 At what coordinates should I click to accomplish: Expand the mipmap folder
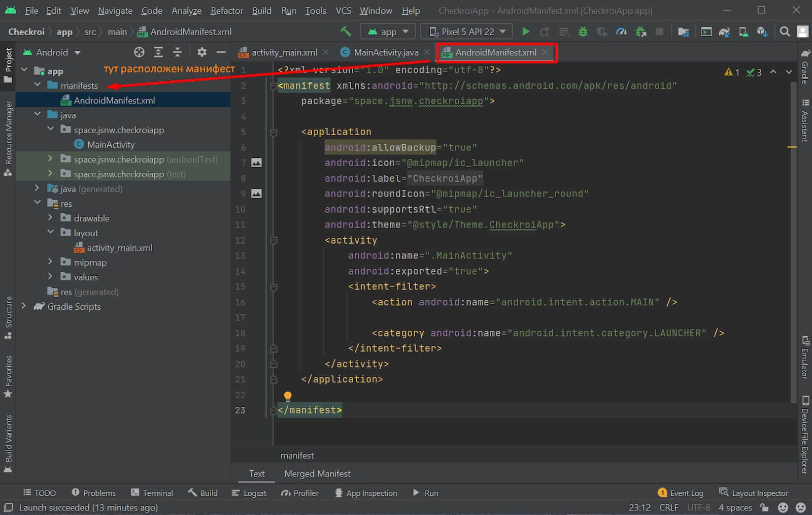tap(50, 262)
